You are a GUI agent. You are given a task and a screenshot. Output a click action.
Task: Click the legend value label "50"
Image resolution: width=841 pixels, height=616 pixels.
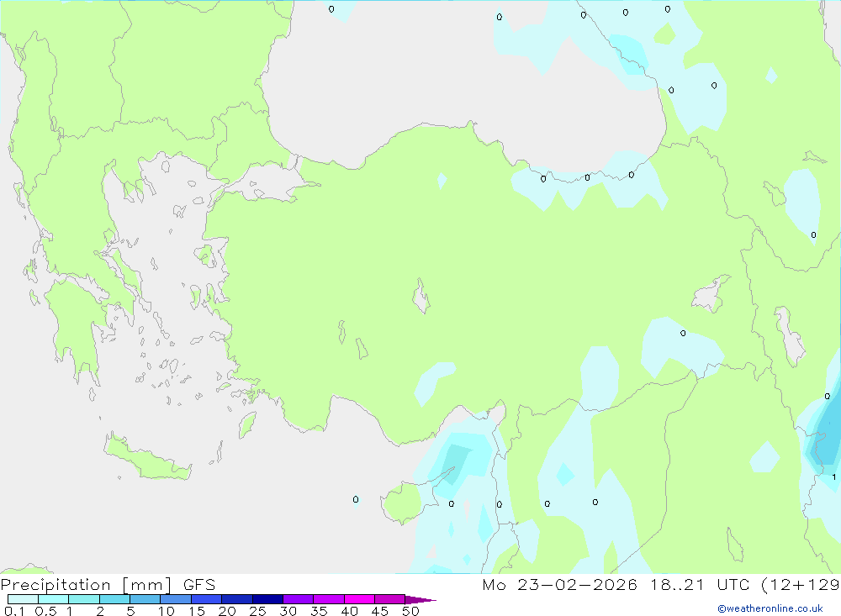point(411,611)
